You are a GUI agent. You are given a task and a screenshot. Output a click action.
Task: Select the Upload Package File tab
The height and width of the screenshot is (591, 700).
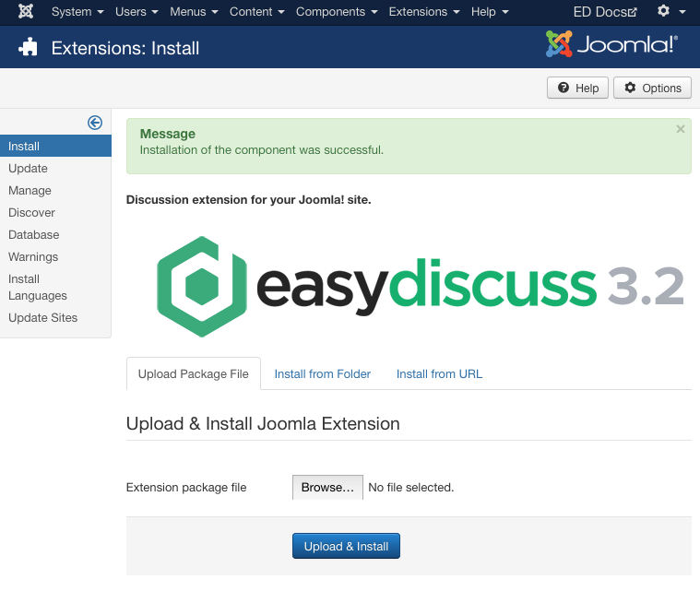(x=194, y=374)
